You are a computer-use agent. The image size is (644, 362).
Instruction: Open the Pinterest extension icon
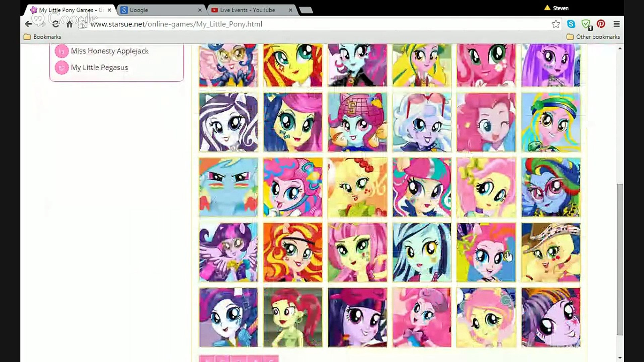pos(601,24)
